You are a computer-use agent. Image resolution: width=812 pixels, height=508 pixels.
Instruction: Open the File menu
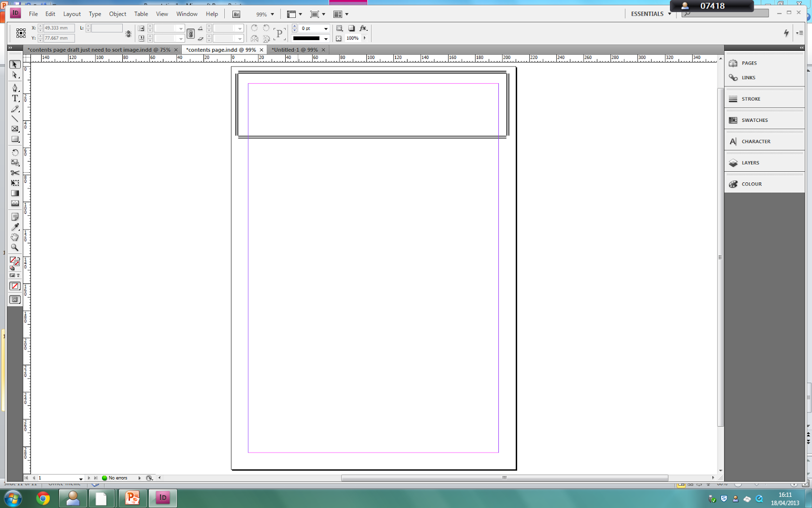pyautogui.click(x=33, y=14)
